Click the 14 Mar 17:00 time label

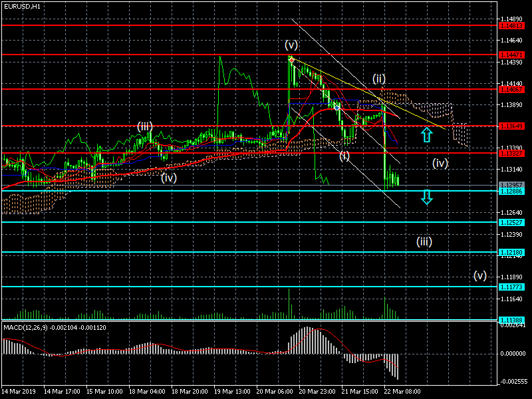click(62, 392)
